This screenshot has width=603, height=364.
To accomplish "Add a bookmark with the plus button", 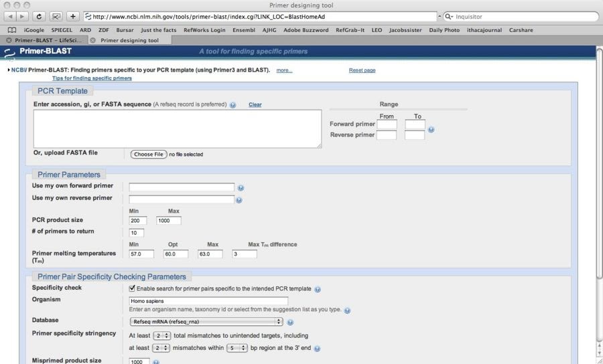I will tap(72, 17).
